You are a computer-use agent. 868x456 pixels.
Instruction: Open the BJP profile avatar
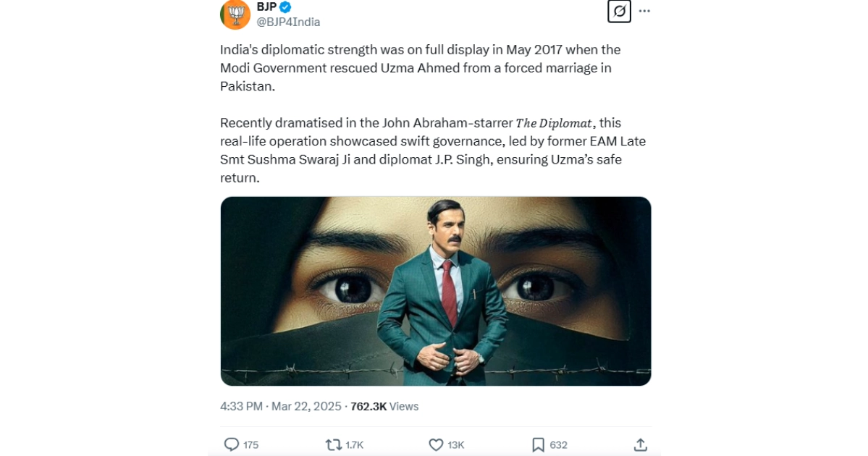pos(233,14)
